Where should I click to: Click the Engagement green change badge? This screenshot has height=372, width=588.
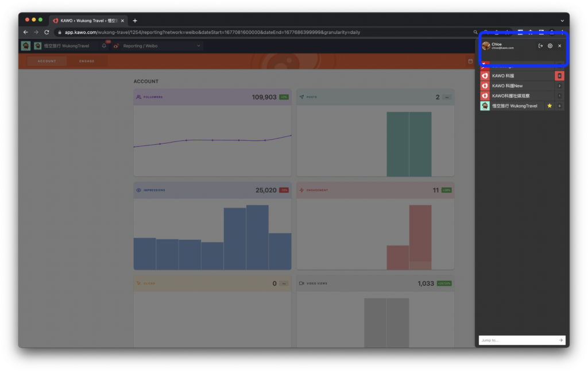[447, 190]
